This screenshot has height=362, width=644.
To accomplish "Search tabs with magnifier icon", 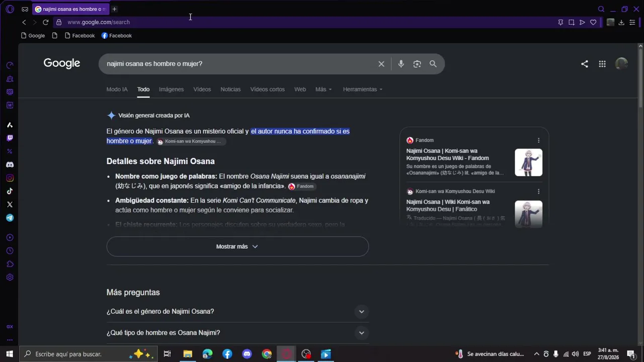I will tap(601, 9).
